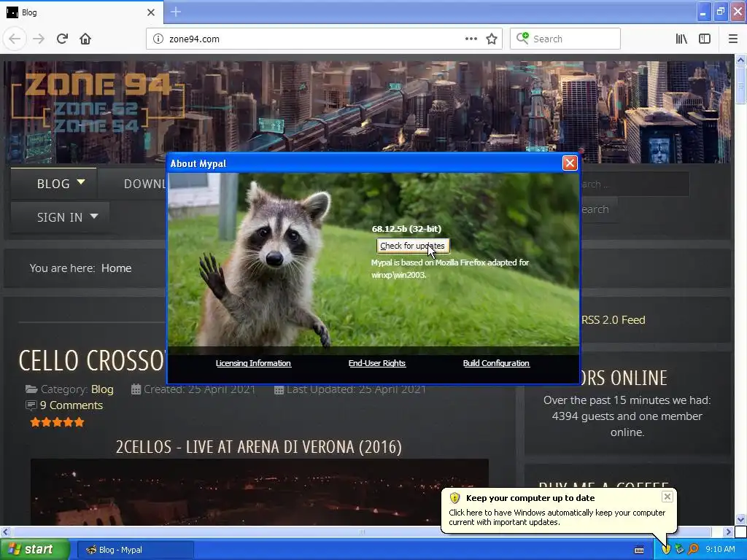Go forward to the next page

click(39, 39)
